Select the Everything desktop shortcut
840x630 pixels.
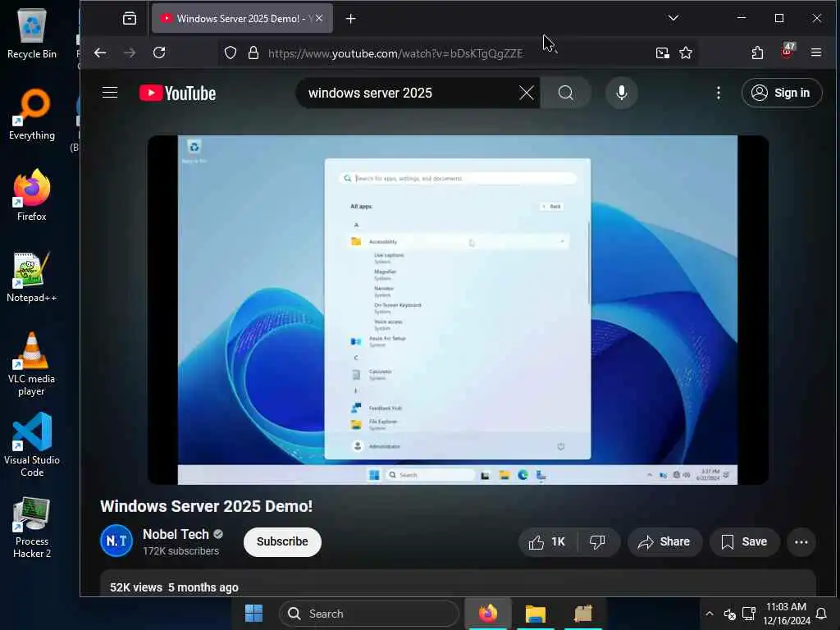[32, 115]
